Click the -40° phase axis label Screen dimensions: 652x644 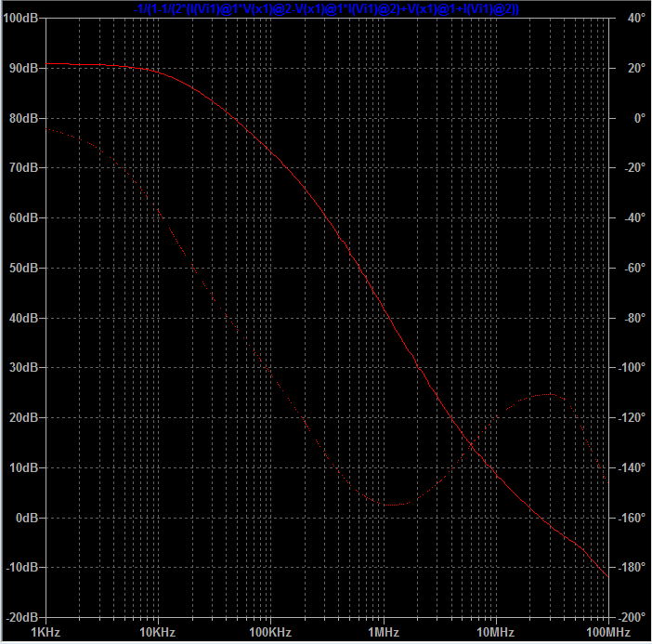(x=635, y=217)
